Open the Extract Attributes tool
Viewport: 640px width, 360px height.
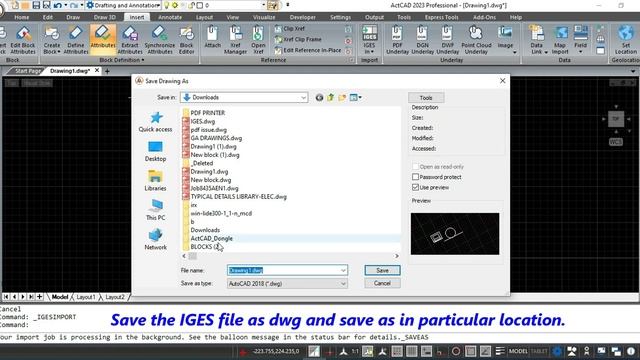(130, 40)
